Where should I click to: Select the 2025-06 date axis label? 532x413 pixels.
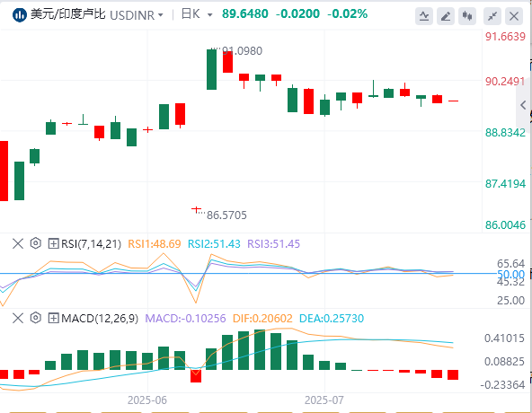147,400
